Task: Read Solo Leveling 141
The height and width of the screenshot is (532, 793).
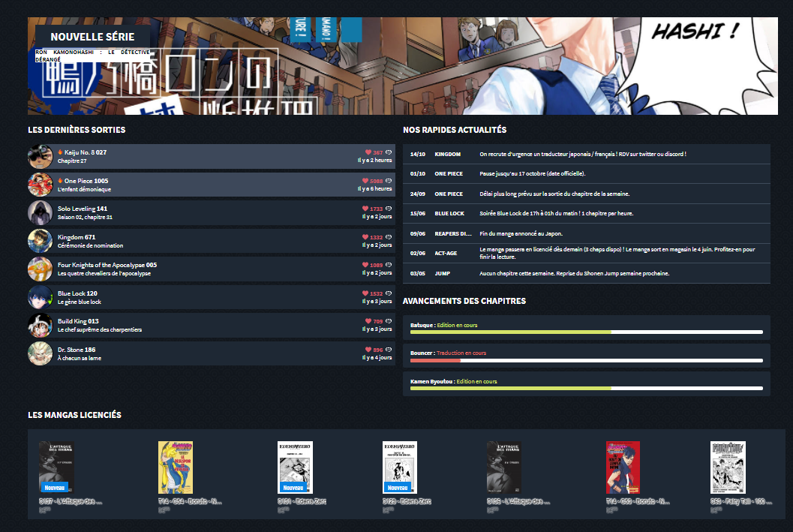Action: 83,209
